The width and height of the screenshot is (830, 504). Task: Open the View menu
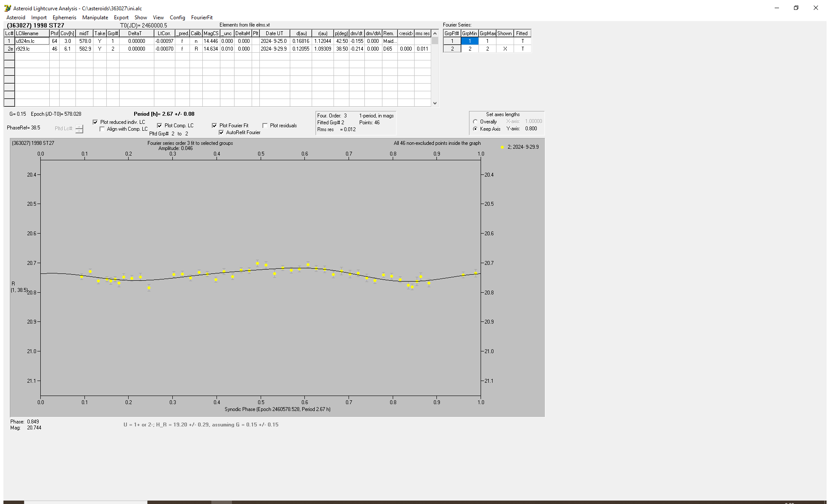(x=158, y=18)
